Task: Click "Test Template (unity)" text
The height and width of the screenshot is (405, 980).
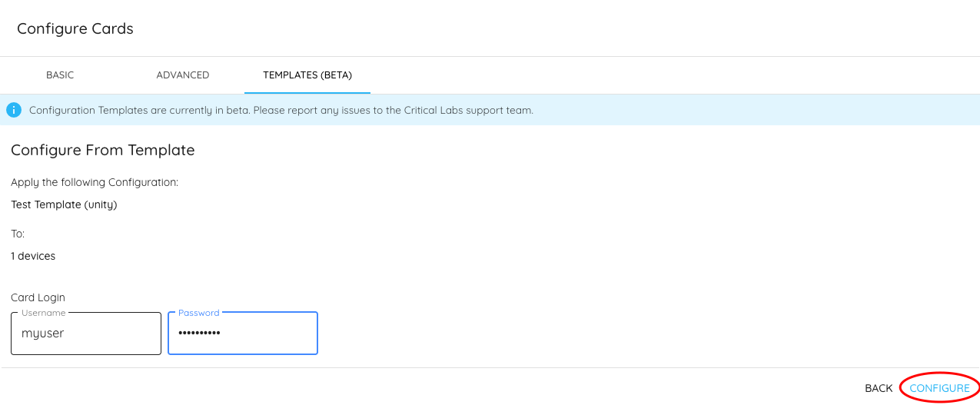Action: coord(64,204)
